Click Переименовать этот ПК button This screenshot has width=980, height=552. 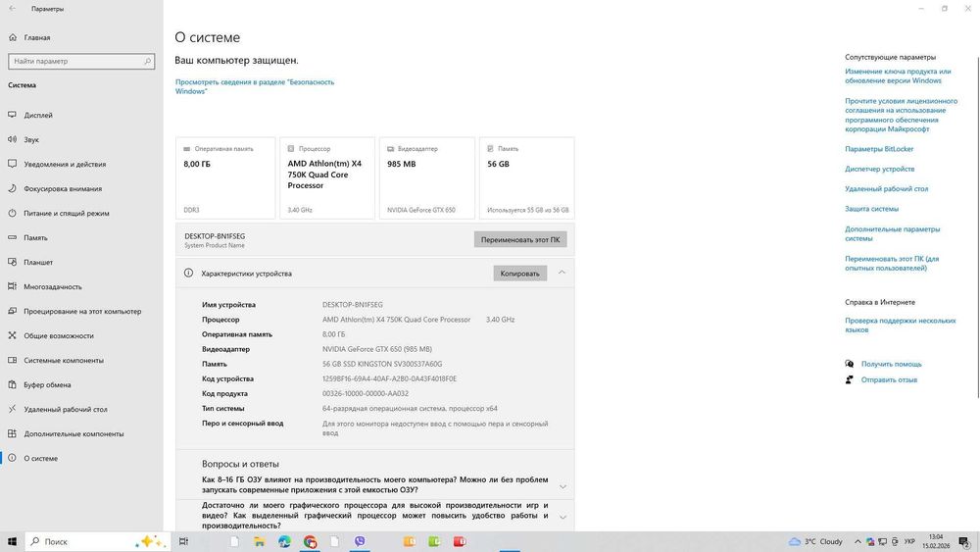click(520, 239)
